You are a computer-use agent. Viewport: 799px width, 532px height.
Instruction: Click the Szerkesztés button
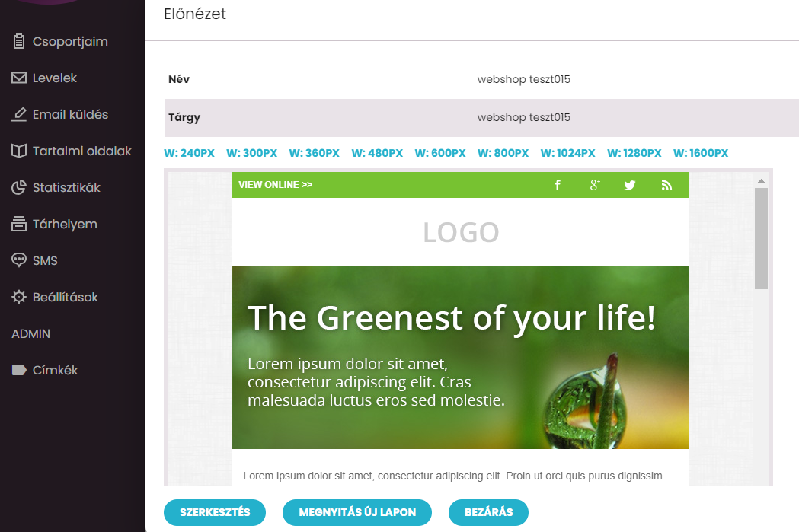click(215, 512)
